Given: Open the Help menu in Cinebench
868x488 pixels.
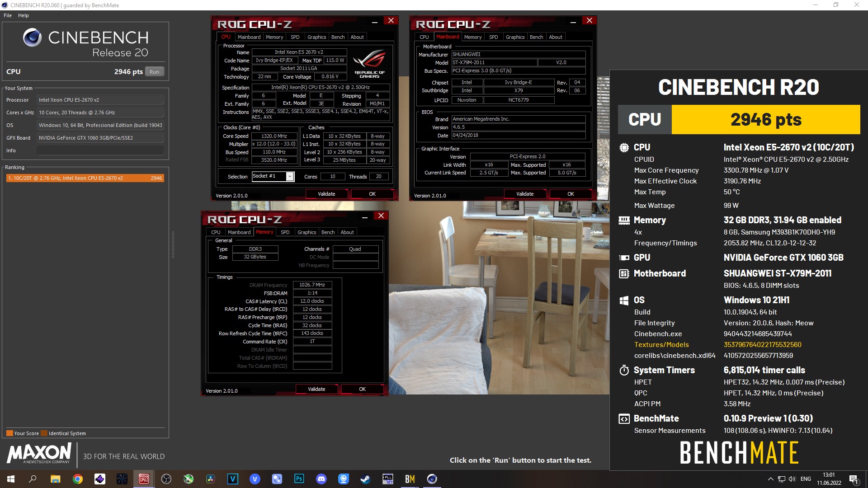Looking at the screenshot, I should click(x=24, y=15).
